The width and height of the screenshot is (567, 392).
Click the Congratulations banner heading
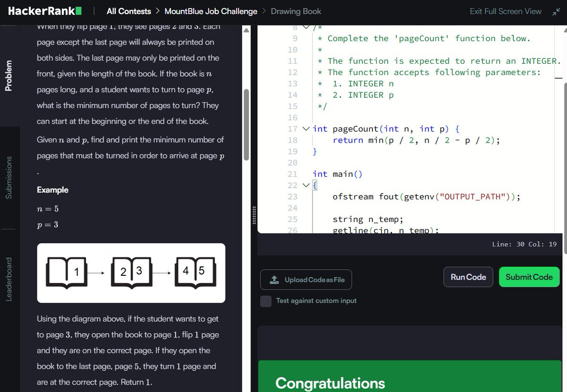(330, 383)
